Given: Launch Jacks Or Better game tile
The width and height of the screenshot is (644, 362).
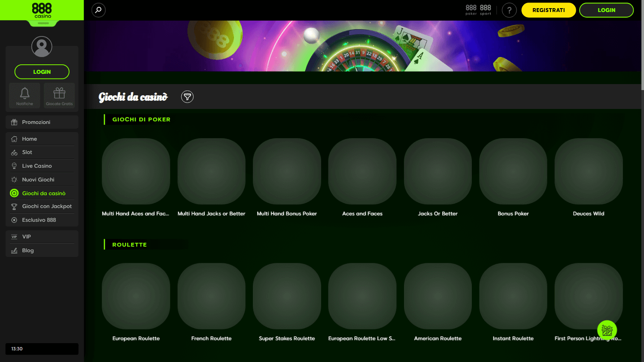Looking at the screenshot, I should 437,172.
